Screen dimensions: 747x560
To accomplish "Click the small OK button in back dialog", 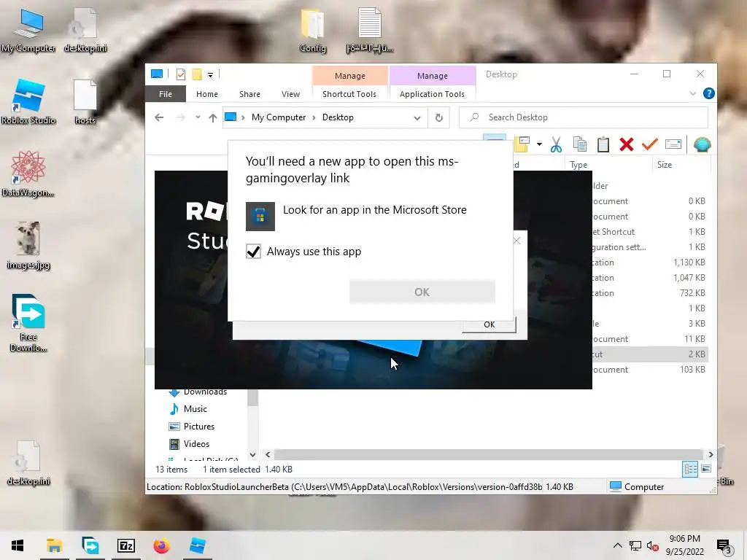I will tap(489, 324).
